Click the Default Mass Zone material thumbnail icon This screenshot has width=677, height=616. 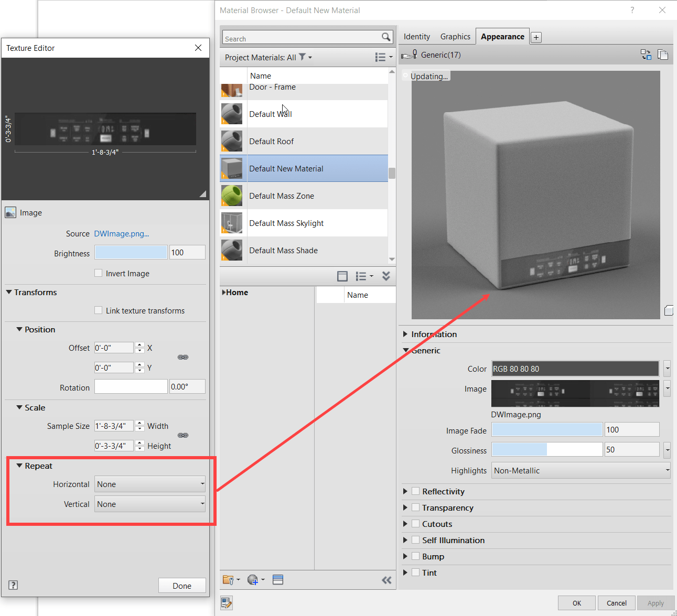click(232, 196)
